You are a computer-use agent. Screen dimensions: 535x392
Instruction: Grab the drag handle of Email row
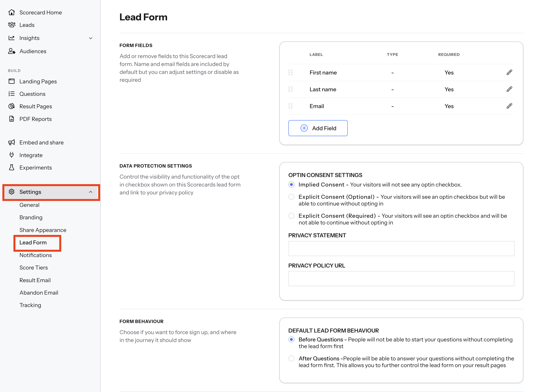[x=290, y=106]
